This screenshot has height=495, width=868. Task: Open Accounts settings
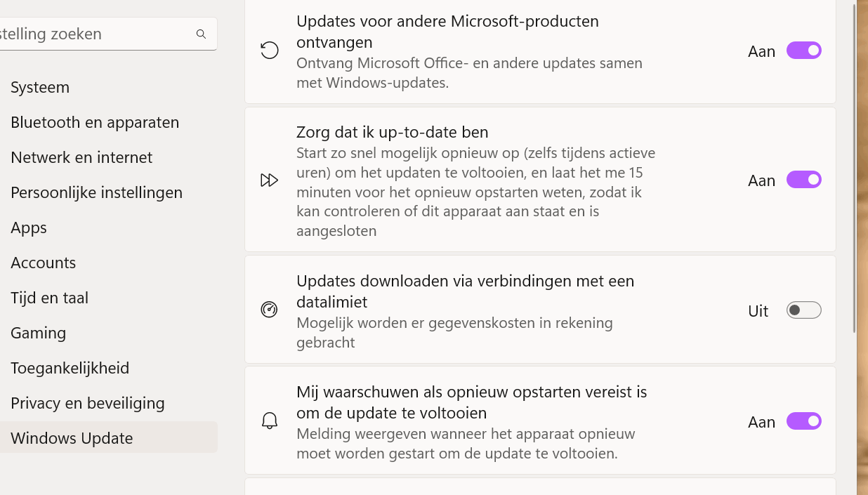pos(43,263)
